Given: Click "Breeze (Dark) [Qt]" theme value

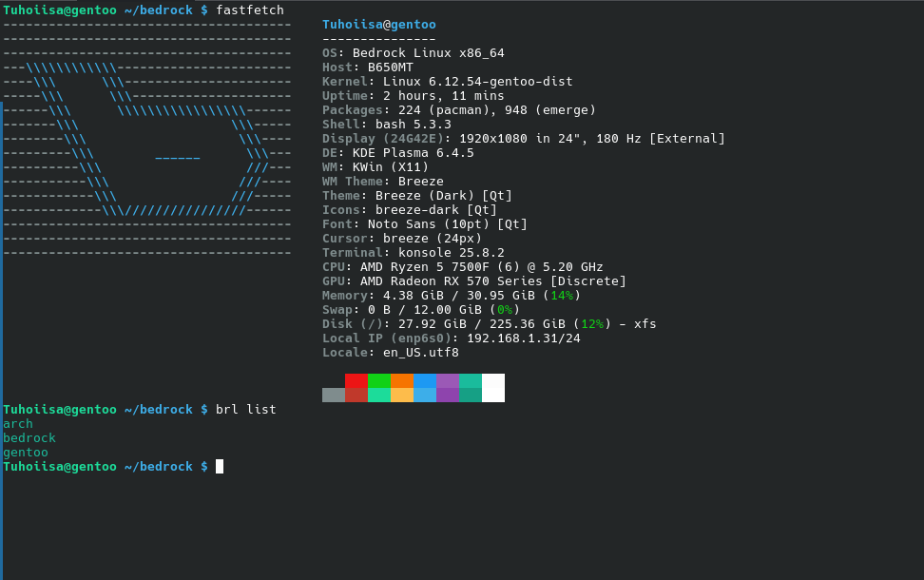Looking at the screenshot, I should pos(444,195).
